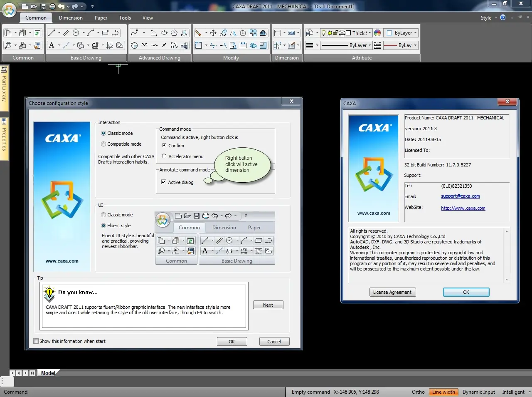Select the Move tool in Modify panel
Viewport: 532px width, 397px height.
pos(213,33)
